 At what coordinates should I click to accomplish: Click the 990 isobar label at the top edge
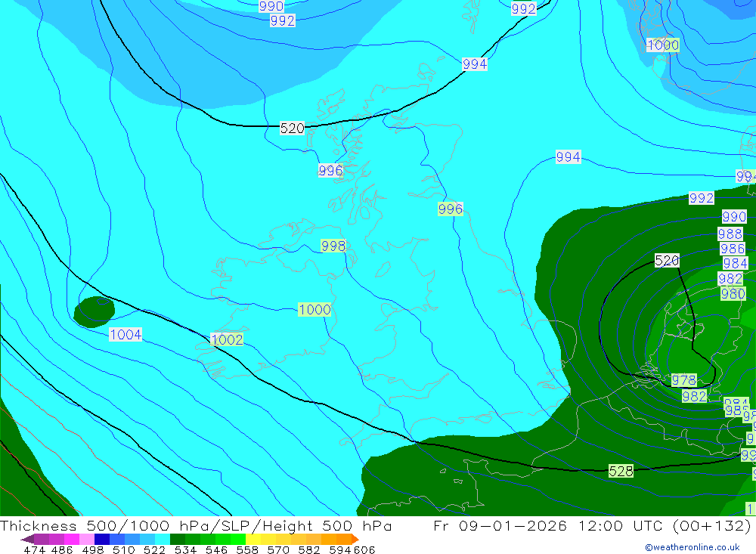271,6
